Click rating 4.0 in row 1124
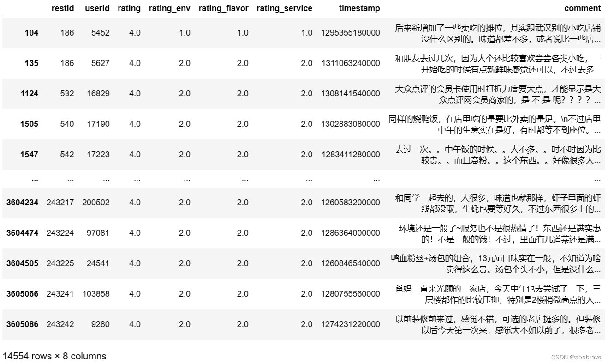 pos(135,94)
